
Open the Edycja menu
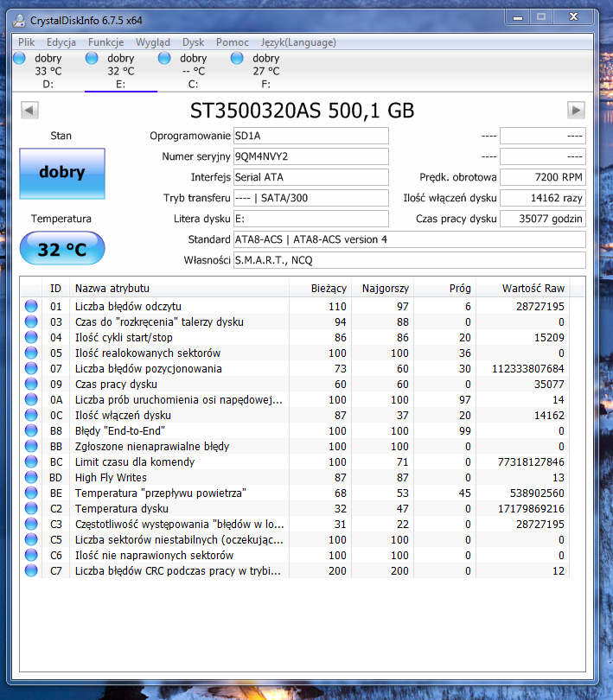coord(61,42)
